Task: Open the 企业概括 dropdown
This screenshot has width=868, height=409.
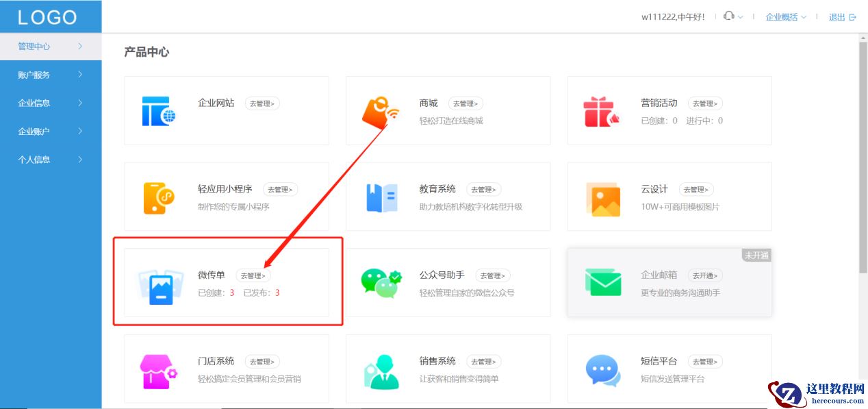Action: [x=782, y=16]
